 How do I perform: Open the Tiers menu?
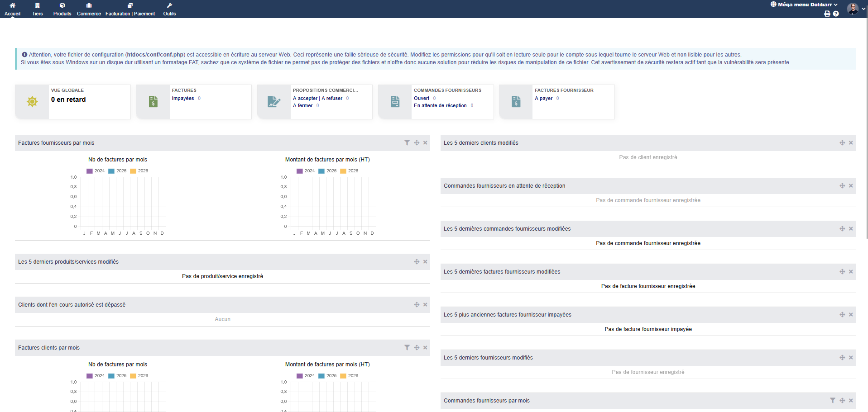pos(37,9)
